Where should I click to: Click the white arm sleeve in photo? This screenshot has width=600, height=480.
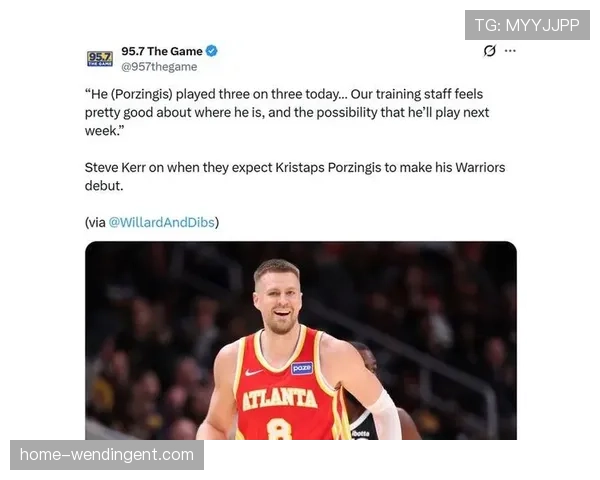pos(383,416)
